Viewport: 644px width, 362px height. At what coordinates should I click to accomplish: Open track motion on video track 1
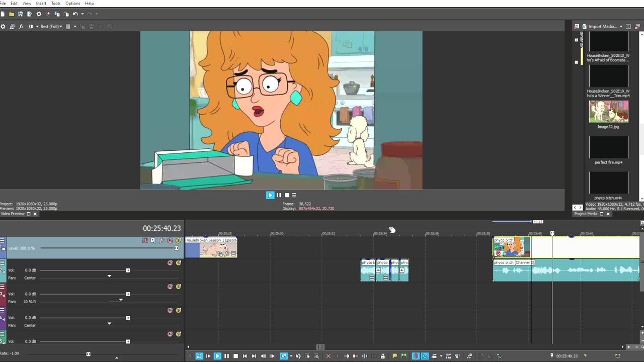click(153, 241)
